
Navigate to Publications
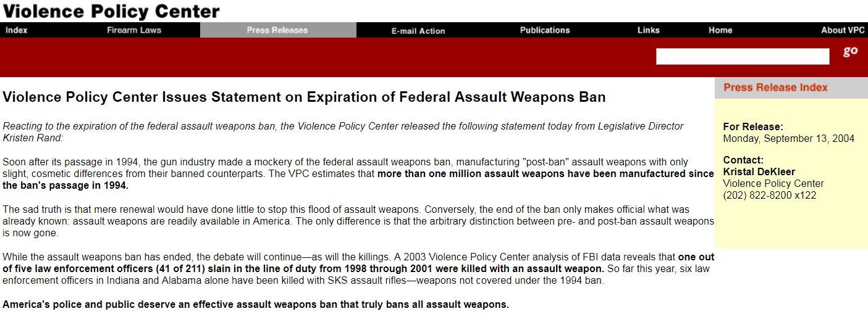click(x=545, y=30)
